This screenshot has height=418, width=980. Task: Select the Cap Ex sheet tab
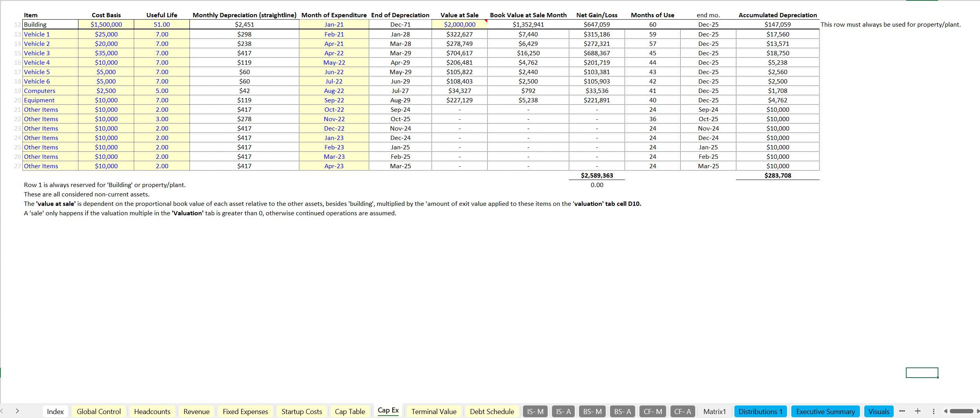tap(388, 411)
